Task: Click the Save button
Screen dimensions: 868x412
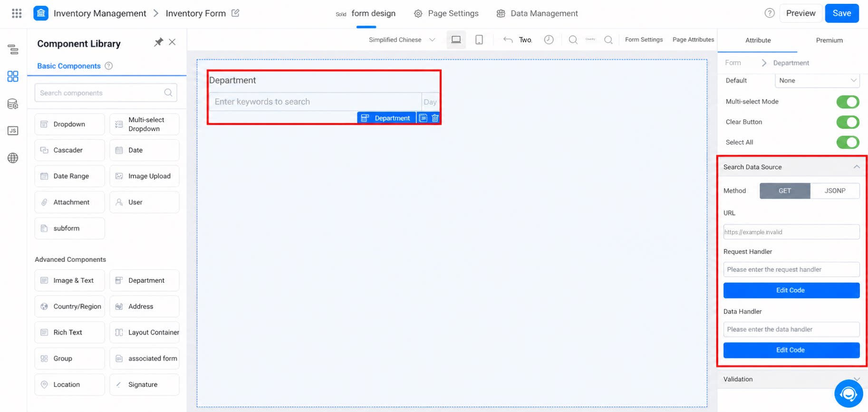Action: tap(841, 13)
